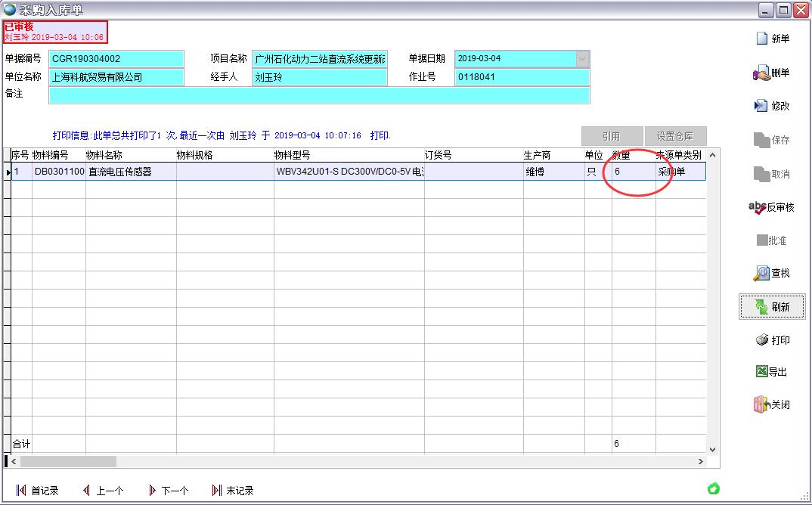The width and height of the screenshot is (812, 505).
Task: Click the 保存 (Save) icon
Action: click(772, 138)
